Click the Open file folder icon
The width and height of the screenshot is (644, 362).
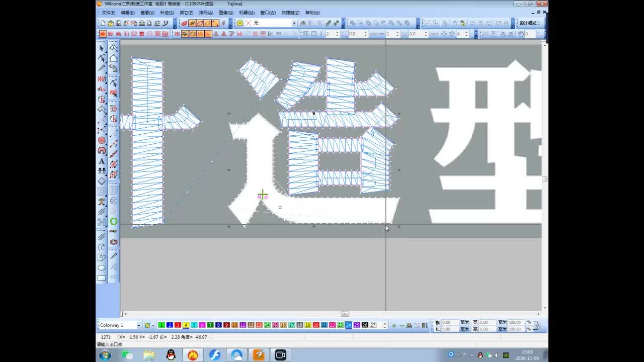click(111, 23)
